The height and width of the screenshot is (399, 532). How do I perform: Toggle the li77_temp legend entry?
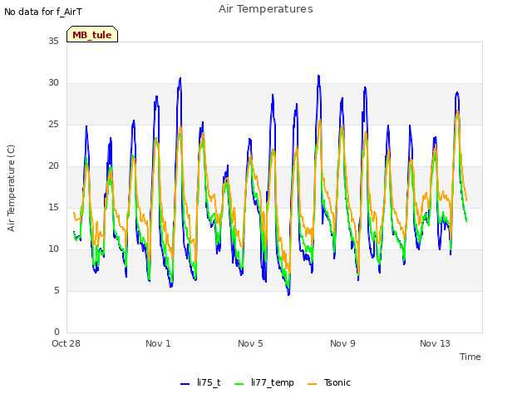click(264, 382)
